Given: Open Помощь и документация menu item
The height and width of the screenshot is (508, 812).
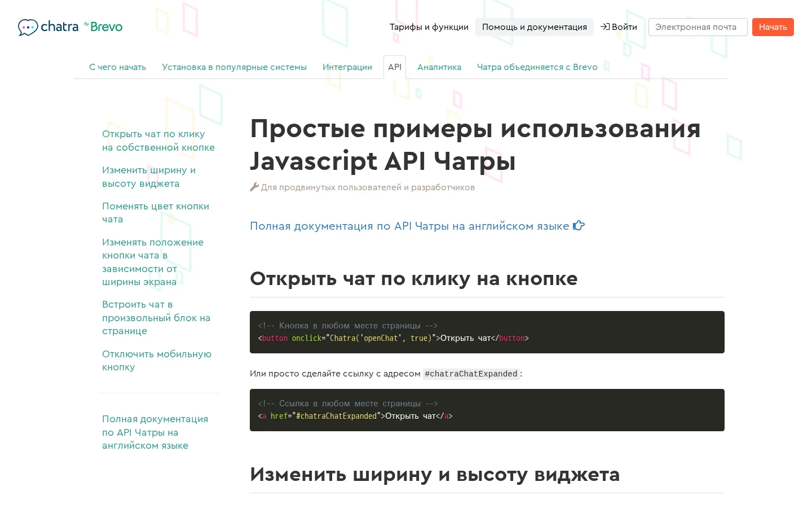Looking at the screenshot, I should 535,27.
